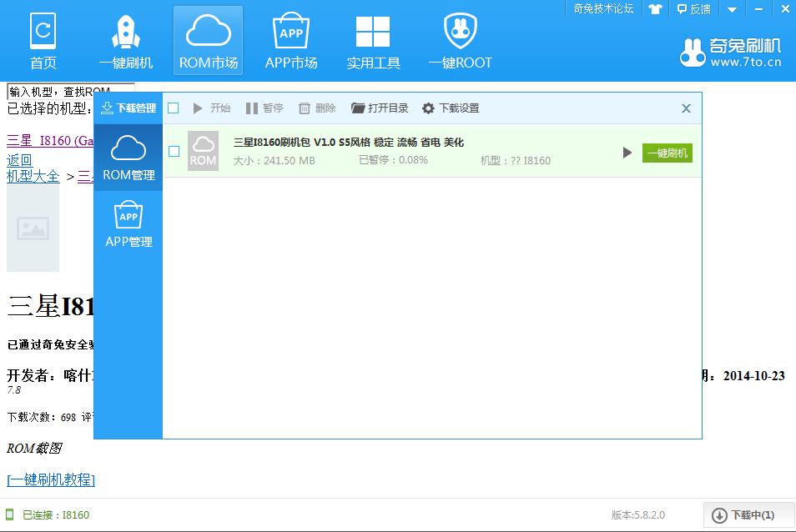
Task: Switch to ROM管理 sidebar tab
Action: (128, 158)
